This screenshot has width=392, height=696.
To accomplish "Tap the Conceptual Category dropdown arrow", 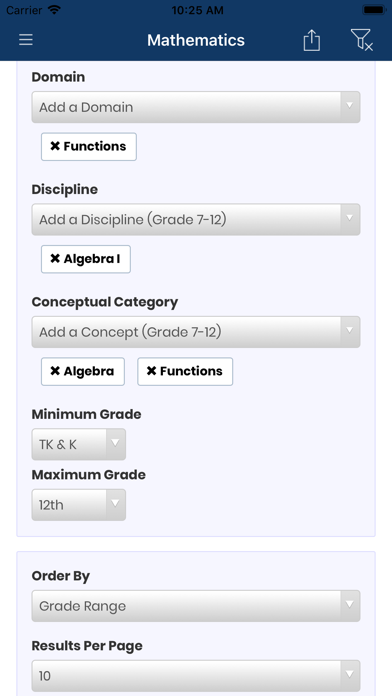I will click(350, 332).
